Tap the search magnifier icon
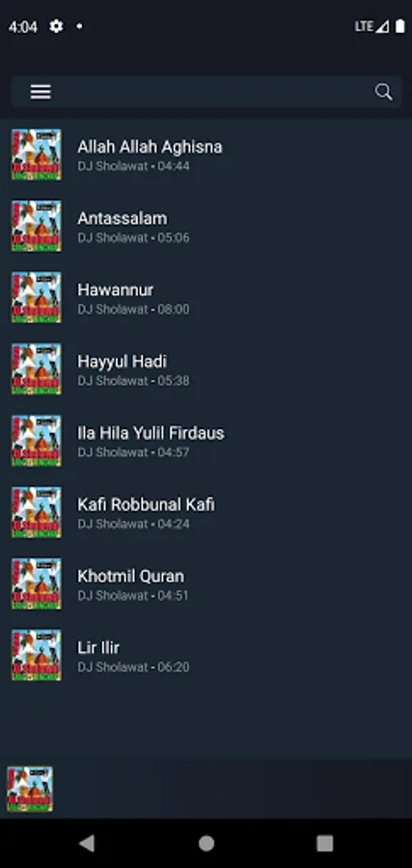Viewport: 412px width, 868px height. (x=384, y=92)
